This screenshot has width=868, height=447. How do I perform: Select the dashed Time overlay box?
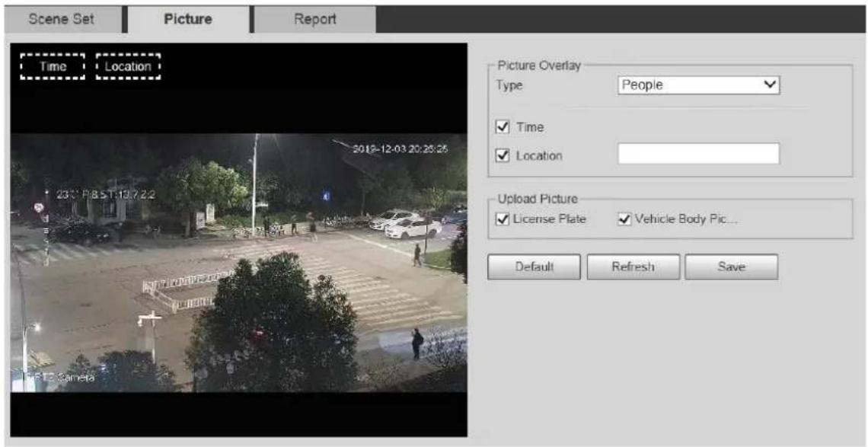click(x=53, y=66)
